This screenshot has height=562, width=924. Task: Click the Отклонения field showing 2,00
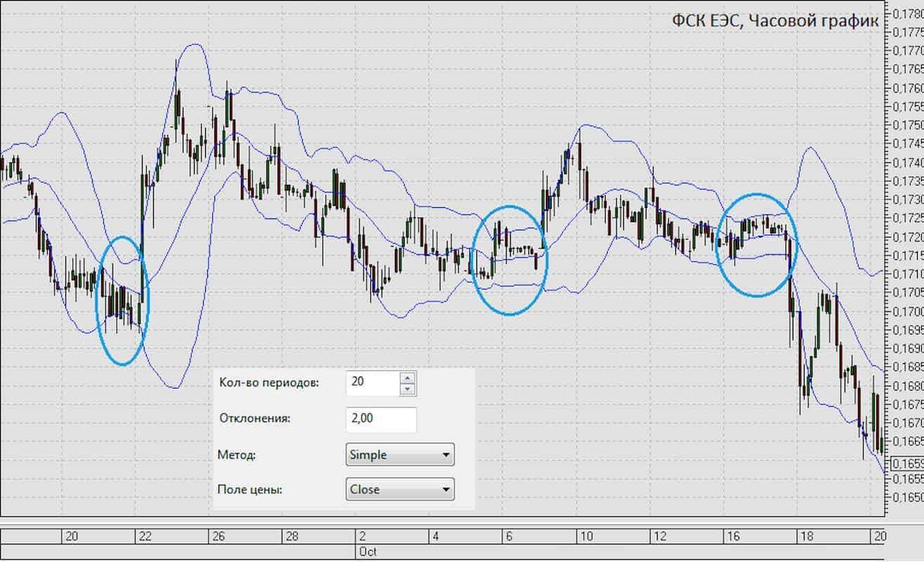click(381, 419)
